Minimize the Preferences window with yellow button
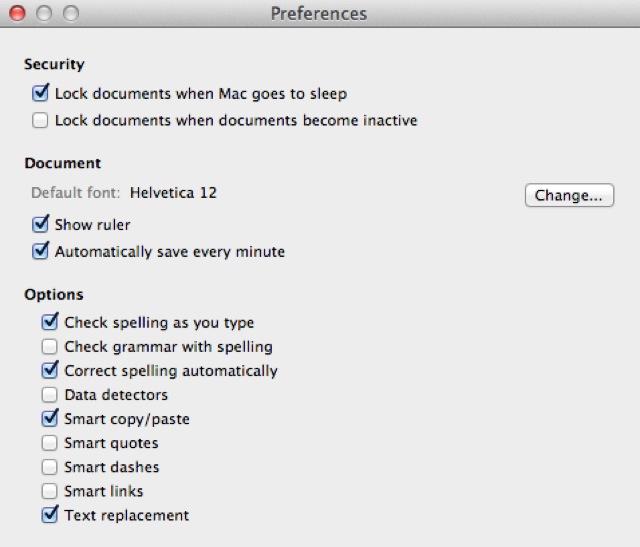The image size is (640, 547). [x=43, y=14]
